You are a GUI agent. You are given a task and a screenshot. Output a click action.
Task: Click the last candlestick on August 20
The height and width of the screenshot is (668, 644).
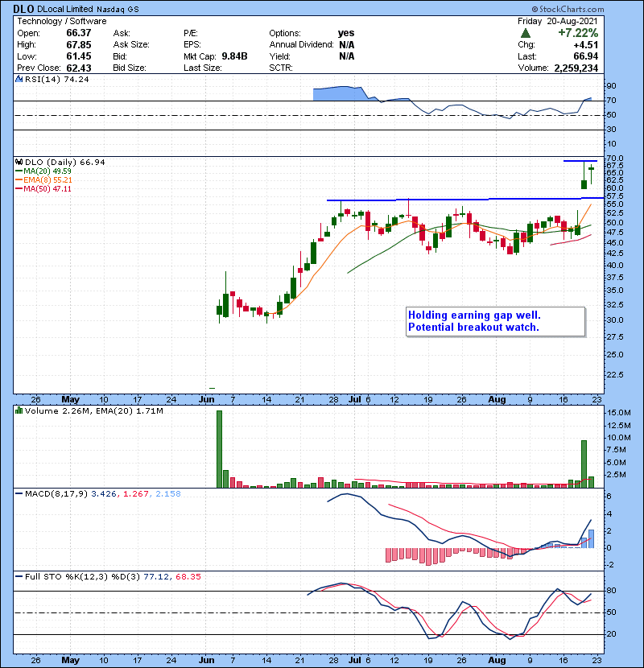pyautogui.click(x=591, y=174)
